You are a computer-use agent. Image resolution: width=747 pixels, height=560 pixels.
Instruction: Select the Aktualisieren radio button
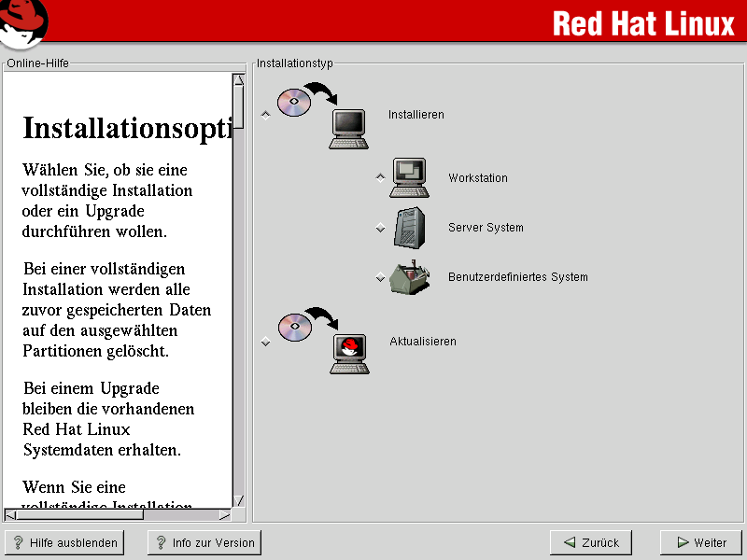click(x=266, y=342)
